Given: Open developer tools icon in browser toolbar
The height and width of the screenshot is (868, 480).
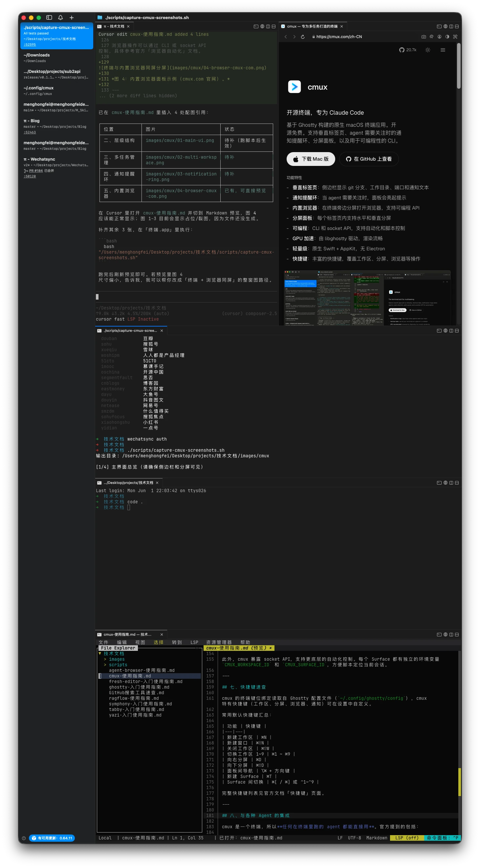Looking at the screenshot, I should [x=455, y=37].
